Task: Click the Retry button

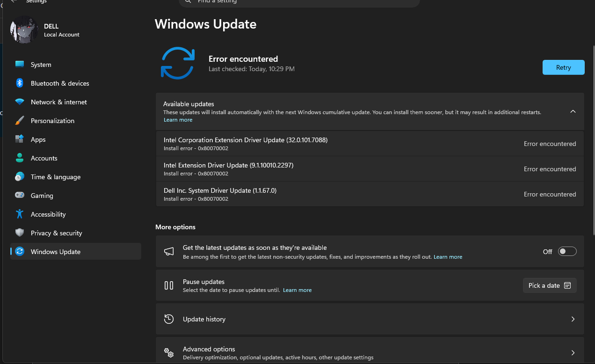Action: pos(563,67)
